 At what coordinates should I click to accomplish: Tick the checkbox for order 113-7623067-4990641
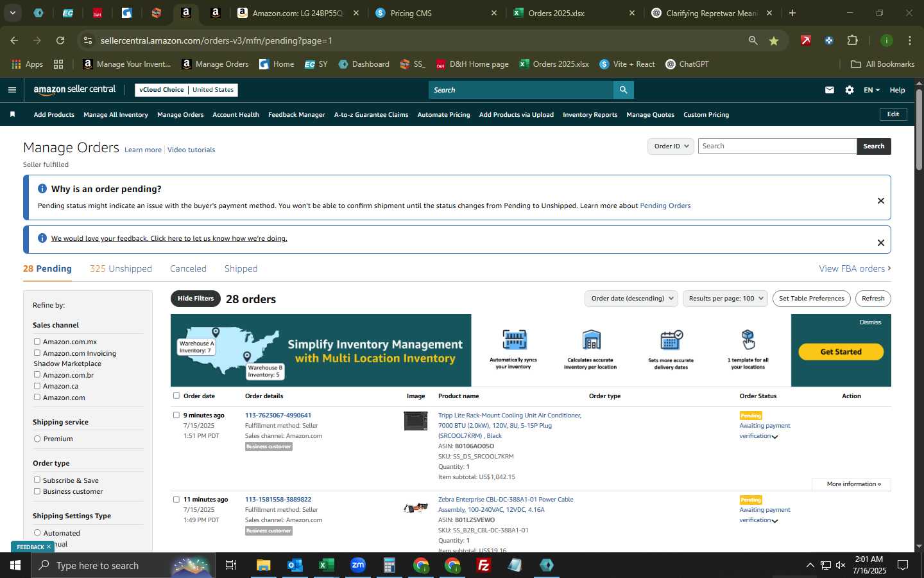(176, 415)
